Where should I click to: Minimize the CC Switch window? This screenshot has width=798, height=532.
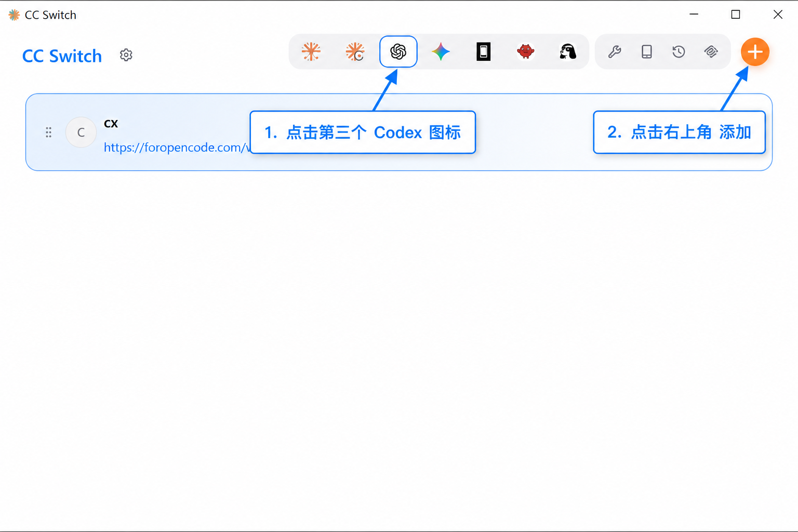[694, 15]
